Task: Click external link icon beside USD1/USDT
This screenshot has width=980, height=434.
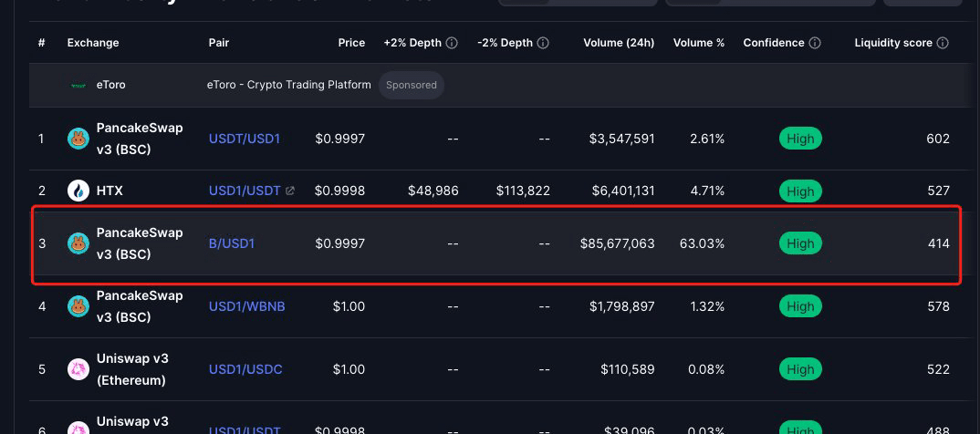Action: pyautogui.click(x=290, y=191)
